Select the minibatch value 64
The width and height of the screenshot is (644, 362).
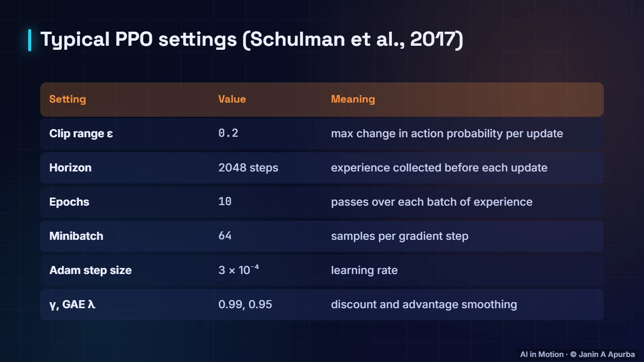[x=225, y=236]
